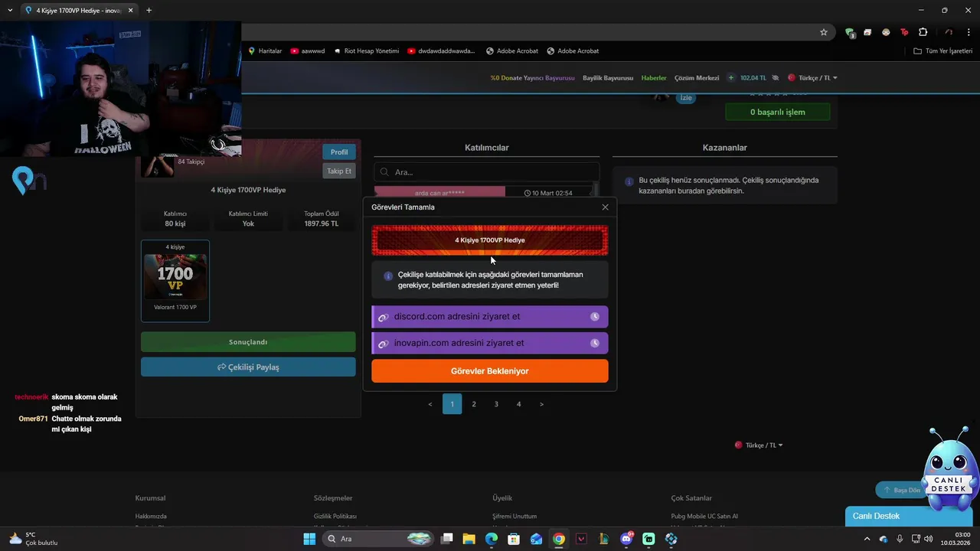This screenshot has height=551, width=980.
Task: Expand the tab search chevron in Chrome
Action: click(10, 10)
